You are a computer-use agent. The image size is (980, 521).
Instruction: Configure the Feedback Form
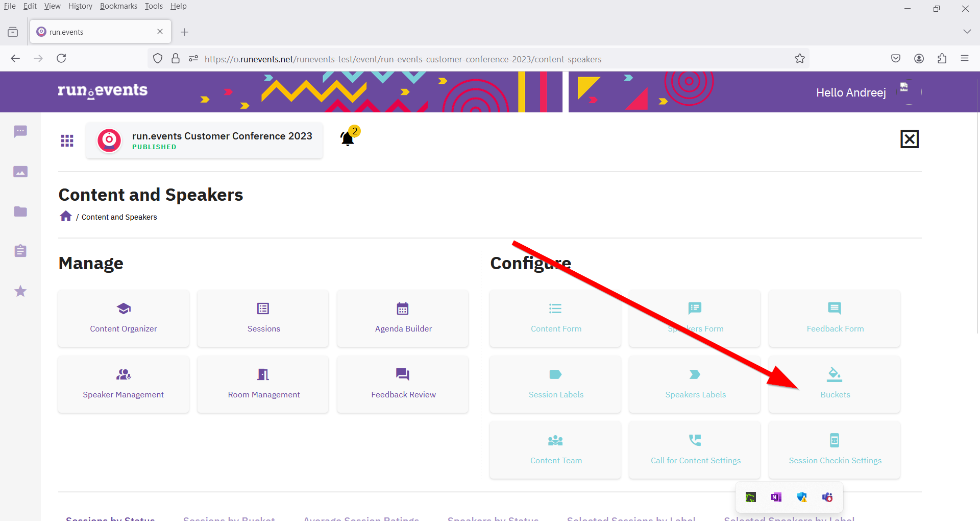click(835, 318)
